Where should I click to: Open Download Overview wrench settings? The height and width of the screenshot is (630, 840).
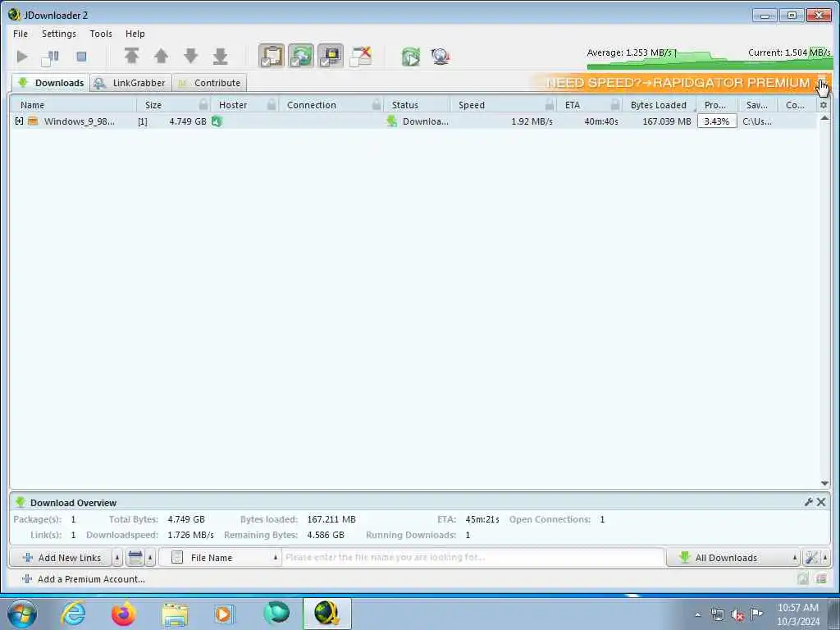tap(808, 502)
